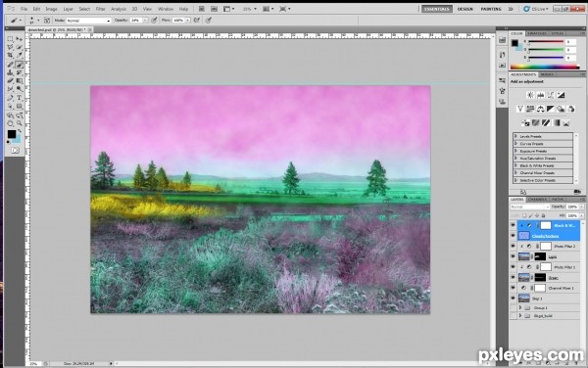This screenshot has width=588, height=368.
Task: Toggle Quick Mask mode icon
Action: [15, 150]
